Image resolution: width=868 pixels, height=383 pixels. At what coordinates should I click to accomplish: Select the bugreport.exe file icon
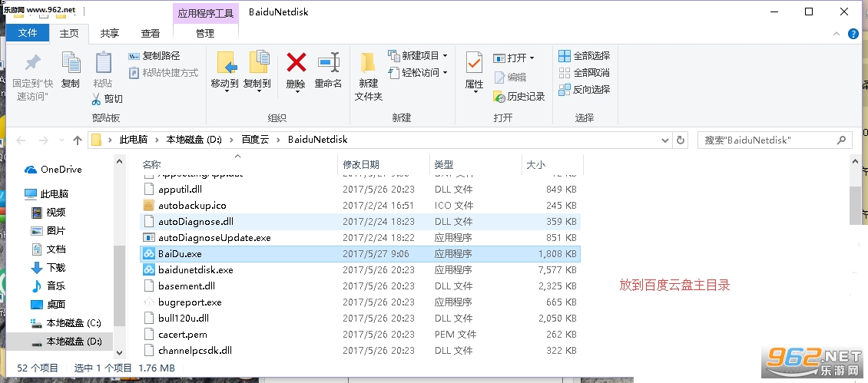(x=147, y=302)
